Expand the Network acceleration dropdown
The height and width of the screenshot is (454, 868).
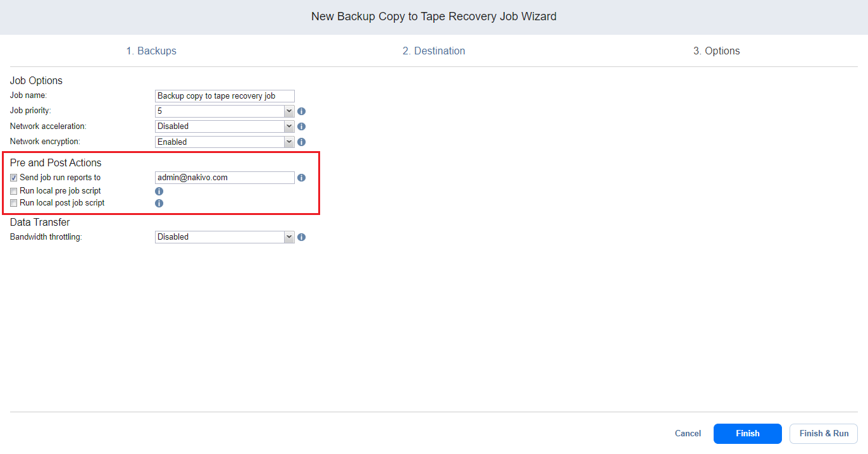pyautogui.click(x=225, y=126)
